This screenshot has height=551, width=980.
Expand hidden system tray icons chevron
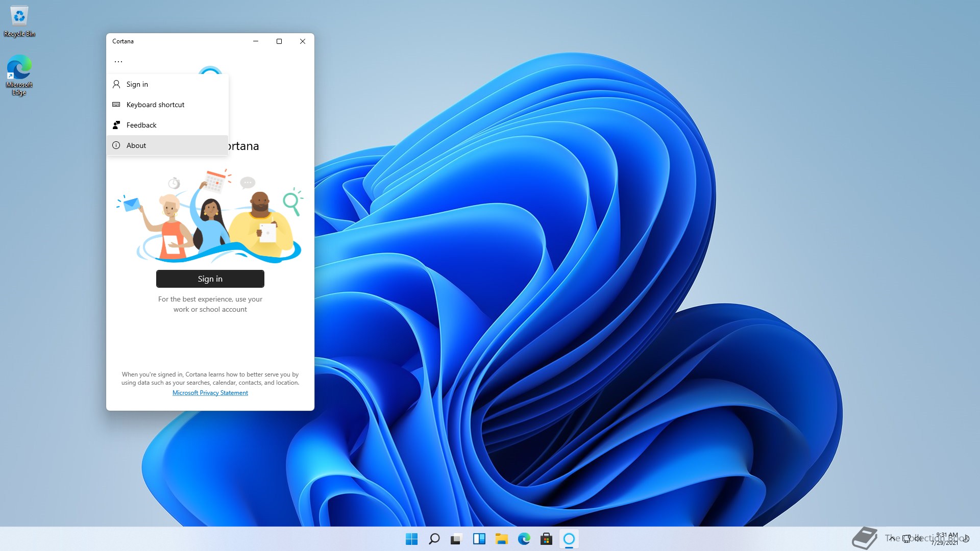(x=892, y=538)
